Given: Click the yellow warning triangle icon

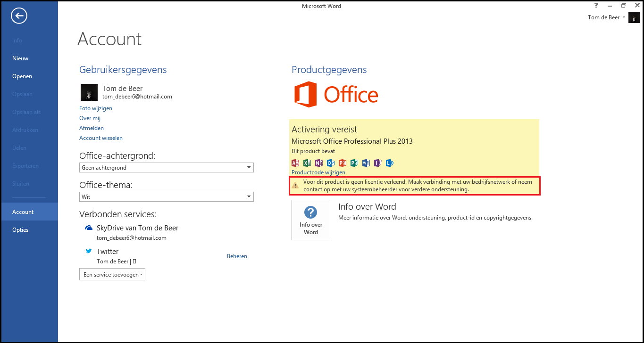Looking at the screenshot, I should pyautogui.click(x=295, y=186).
